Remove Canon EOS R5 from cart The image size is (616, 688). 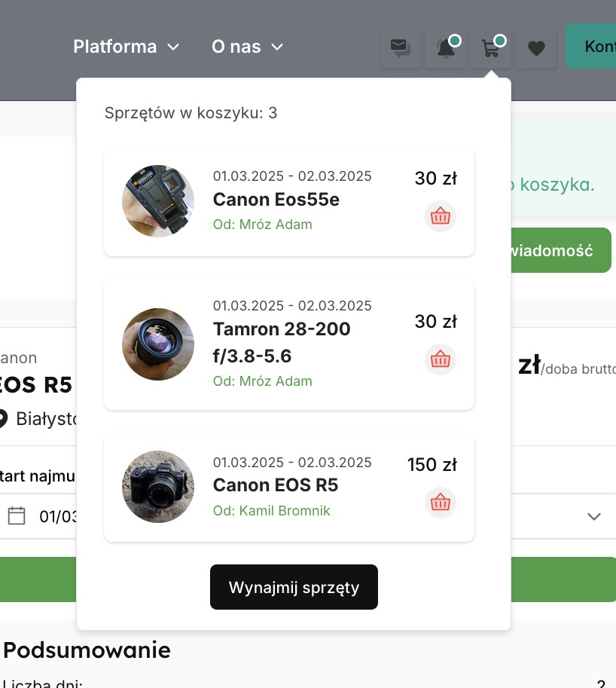(441, 502)
